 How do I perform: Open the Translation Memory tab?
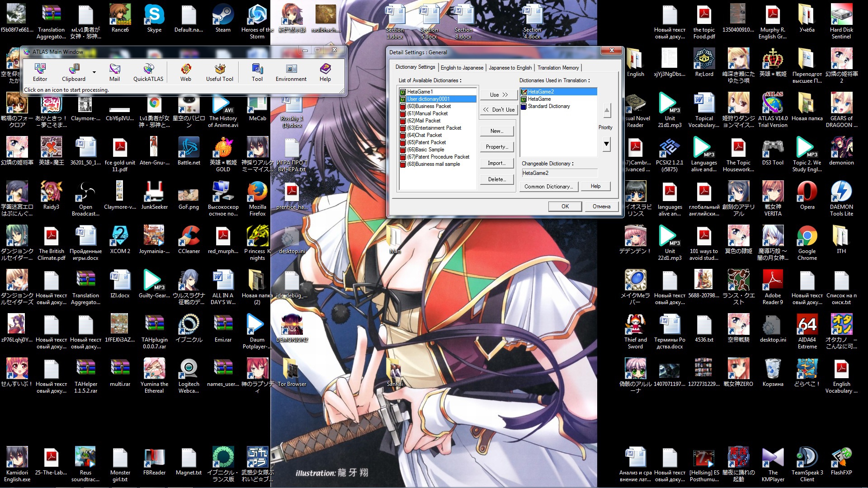(x=558, y=68)
